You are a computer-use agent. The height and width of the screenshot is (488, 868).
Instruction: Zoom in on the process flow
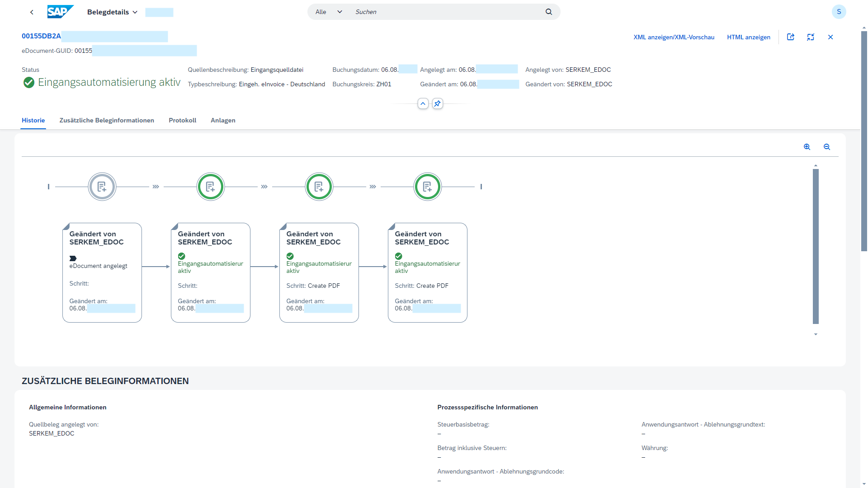[x=807, y=147]
